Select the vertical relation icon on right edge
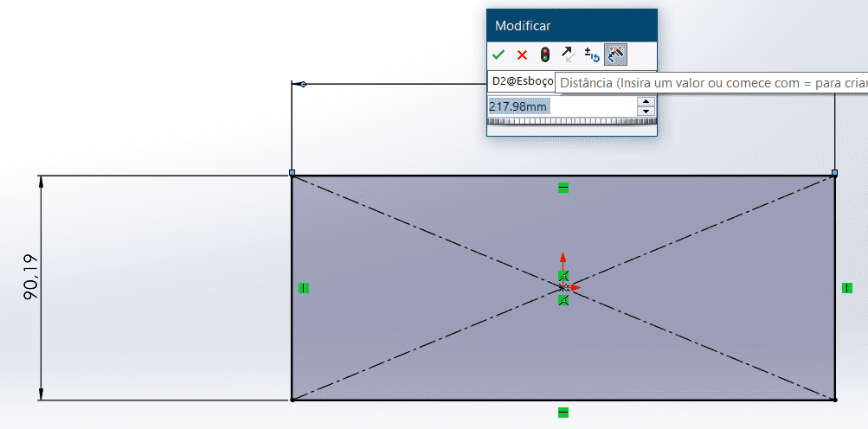The height and width of the screenshot is (429, 868). (x=847, y=288)
